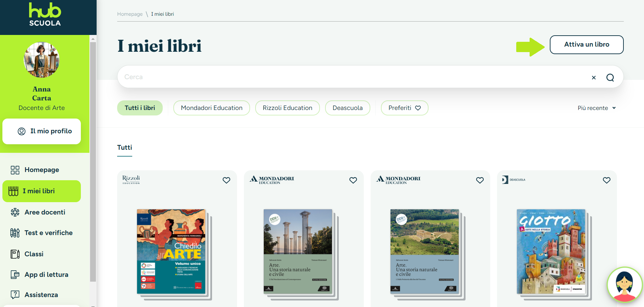
Task: Select the Tutti i libri filter
Action: [x=140, y=108]
